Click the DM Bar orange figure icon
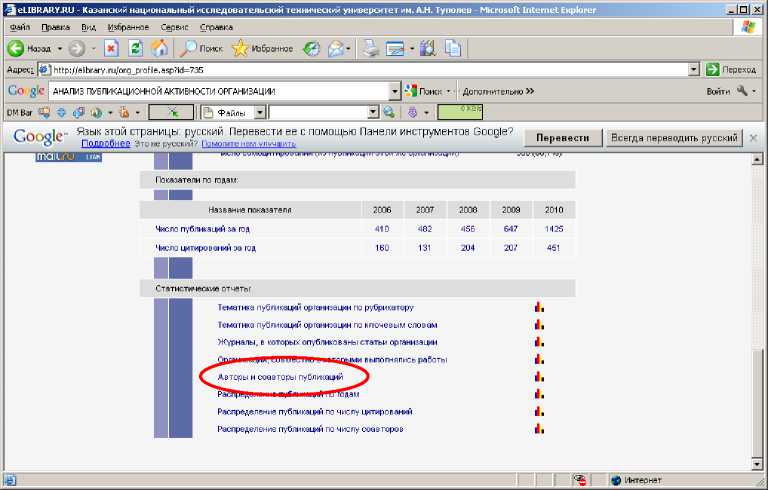The height and width of the screenshot is (490, 768). tap(124, 113)
